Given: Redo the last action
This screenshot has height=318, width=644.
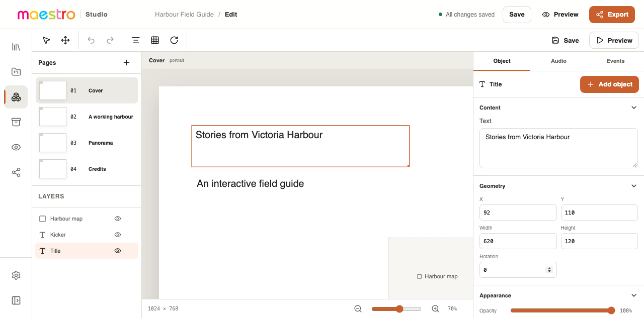Looking at the screenshot, I should (x=110, y=40).
